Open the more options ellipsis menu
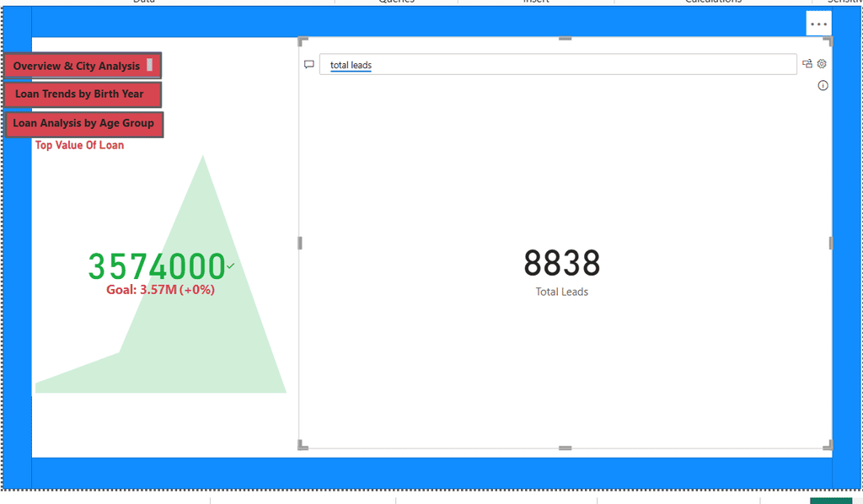863x504 pixels. click(x=818, y=24)
